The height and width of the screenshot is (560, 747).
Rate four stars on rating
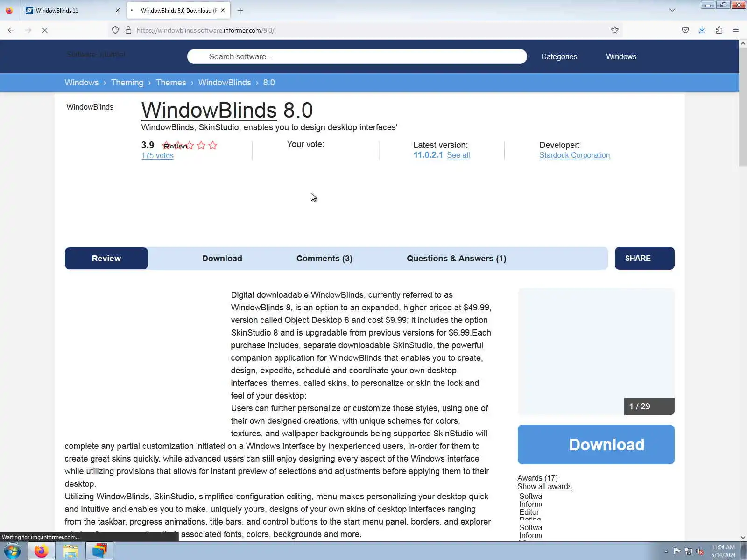pyautogui.click(x=201, y=145)
